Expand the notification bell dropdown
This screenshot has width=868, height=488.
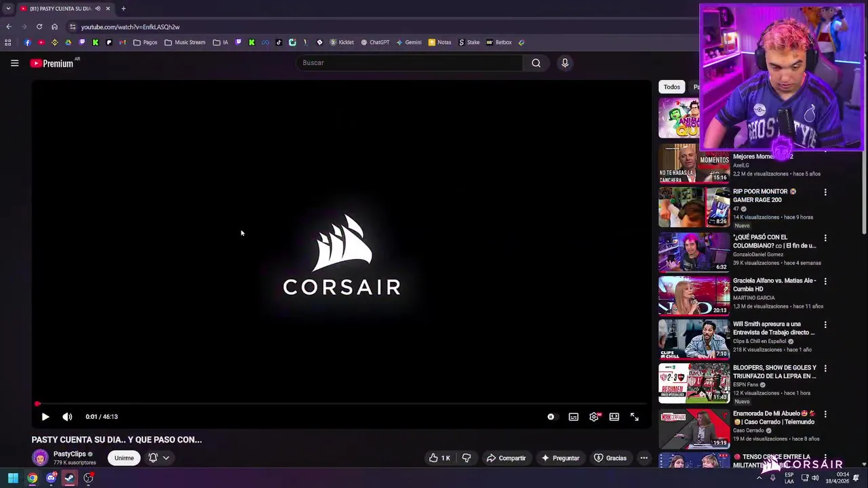click(159, 458)
